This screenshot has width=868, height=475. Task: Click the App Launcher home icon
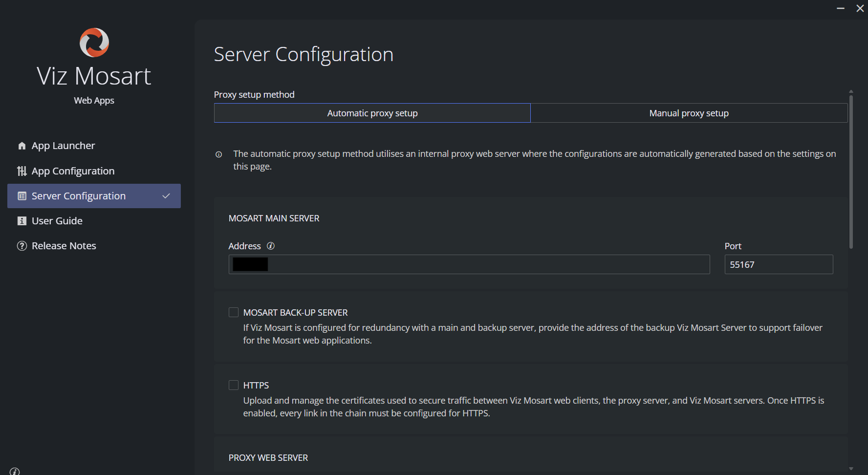tap(22, 146)
